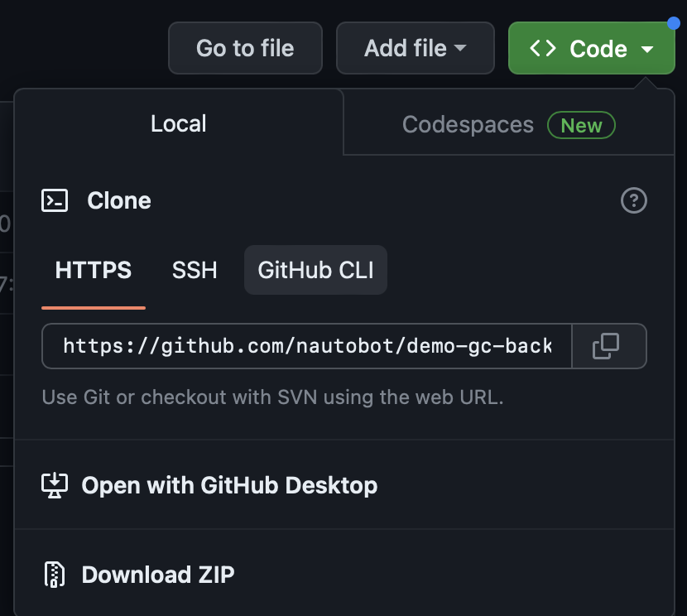Click the caret arrow on Add file

[460, 49]
